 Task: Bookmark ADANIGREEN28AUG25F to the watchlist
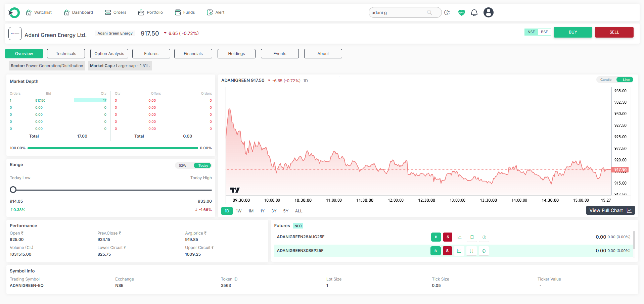pyautogui.click(x=472, y=237)
